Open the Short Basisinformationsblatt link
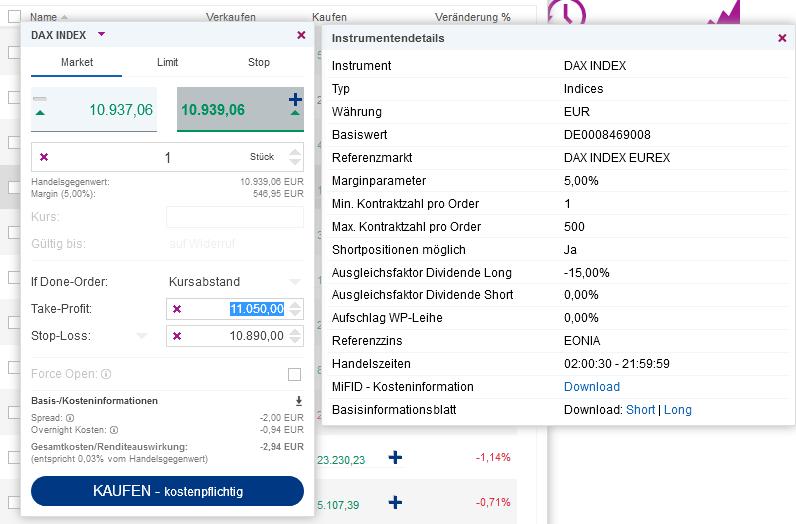 click(x=641, y=410)
